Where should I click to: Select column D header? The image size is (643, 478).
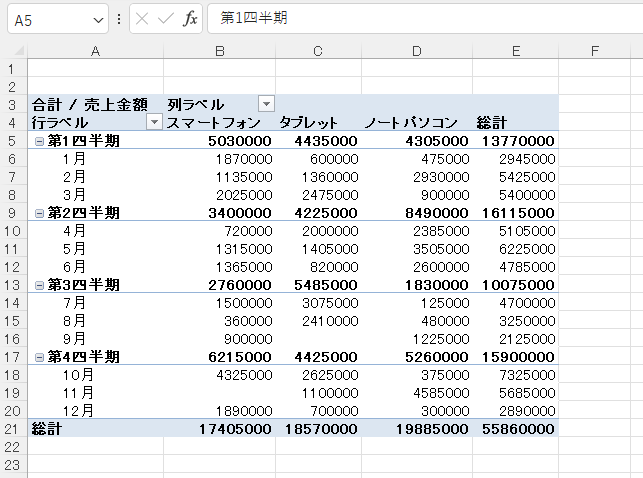pyautogui.click(x=417, y=51)
